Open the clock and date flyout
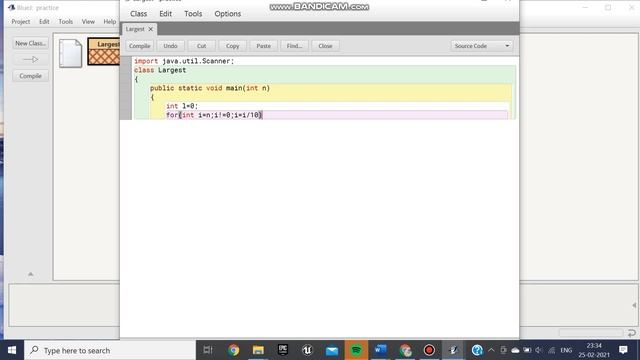 [x=594, y=350]
